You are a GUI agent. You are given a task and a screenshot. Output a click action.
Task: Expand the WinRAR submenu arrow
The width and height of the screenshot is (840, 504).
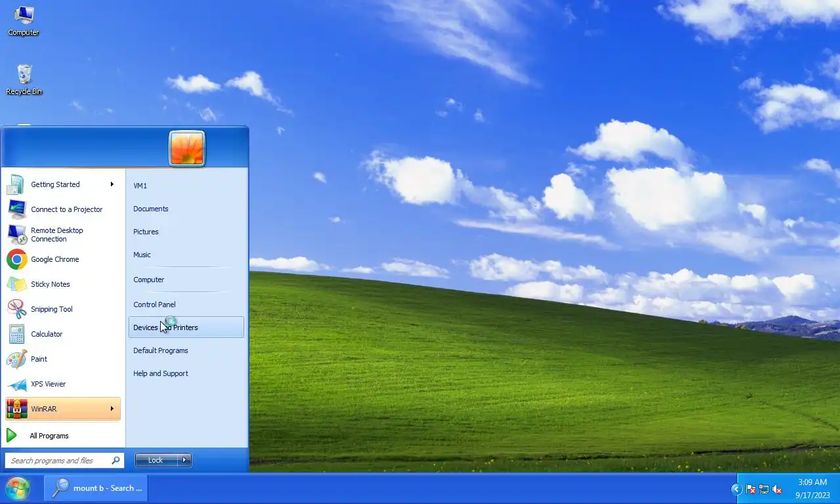tap(112, 409)
